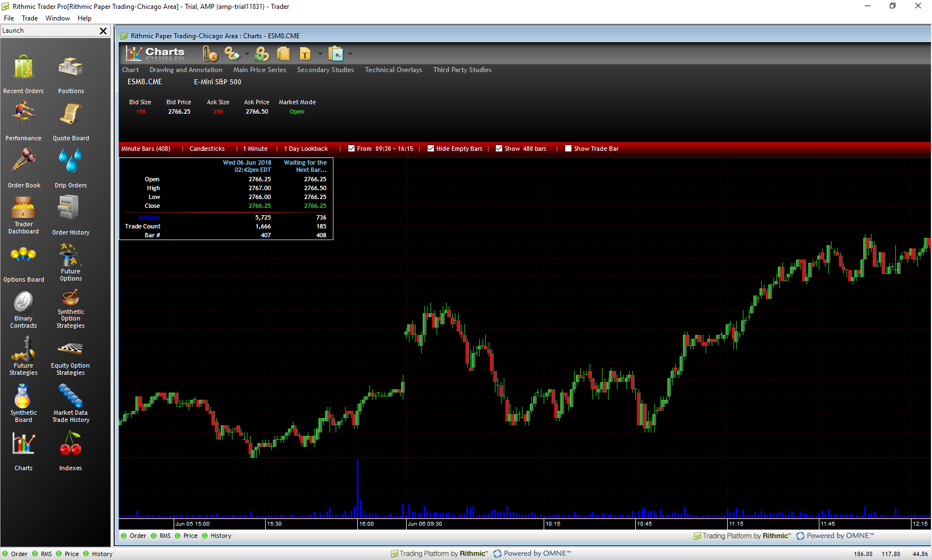
Task: Uncheck the Hide Empty Bars checkbox
Action: [x=430, y=149]
